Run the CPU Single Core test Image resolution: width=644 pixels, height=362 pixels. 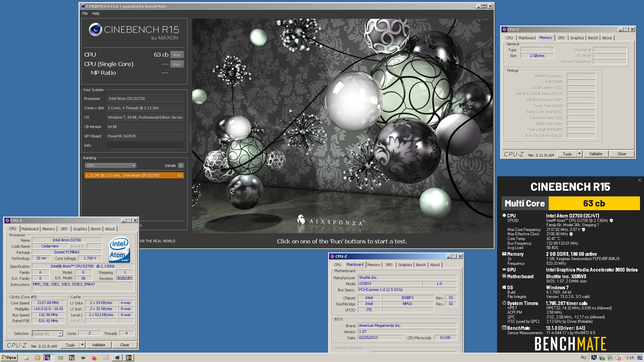177,64
